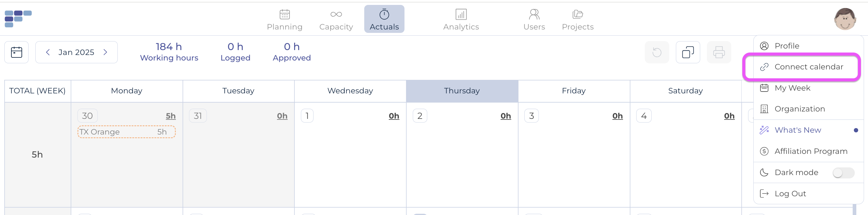The image size is (868, 215).
Task: Open Profile from the user menu
Action: point(787,46)
